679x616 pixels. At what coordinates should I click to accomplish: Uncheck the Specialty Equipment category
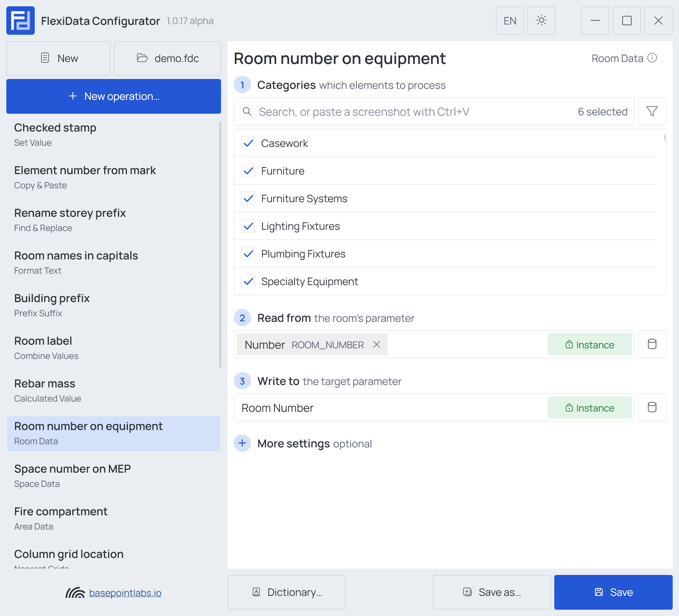[x=248, y=281]
